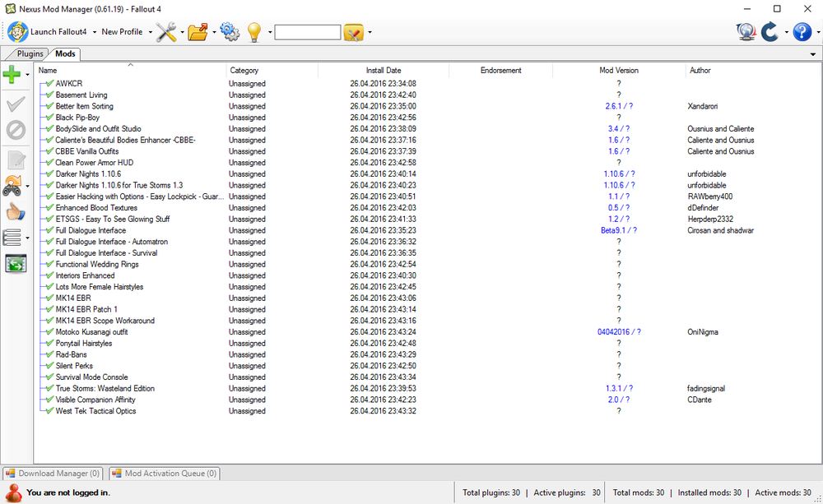Click the export mod list icon

pos(16,264)
